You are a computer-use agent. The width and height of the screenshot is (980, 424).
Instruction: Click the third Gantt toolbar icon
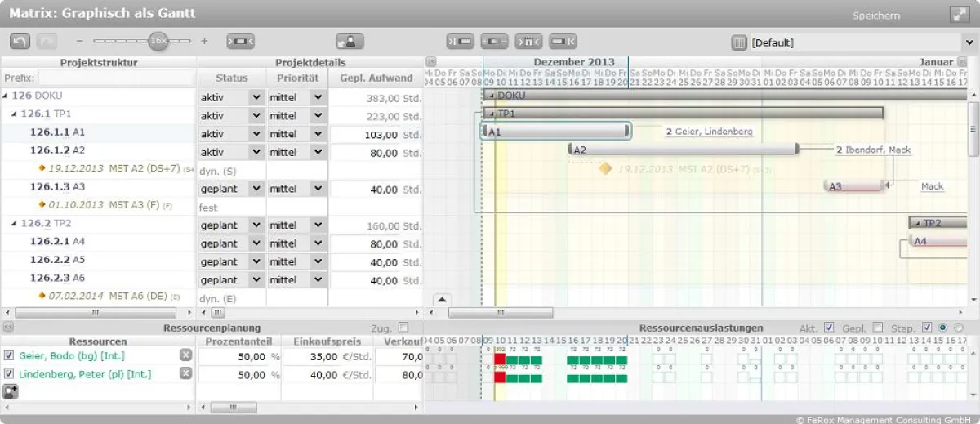click(x=529, y=41)
